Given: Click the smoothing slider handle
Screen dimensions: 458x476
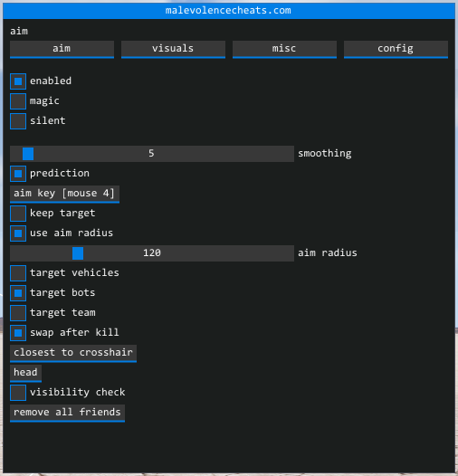Looking at the screenshot, I should click(x=28, y=154).
